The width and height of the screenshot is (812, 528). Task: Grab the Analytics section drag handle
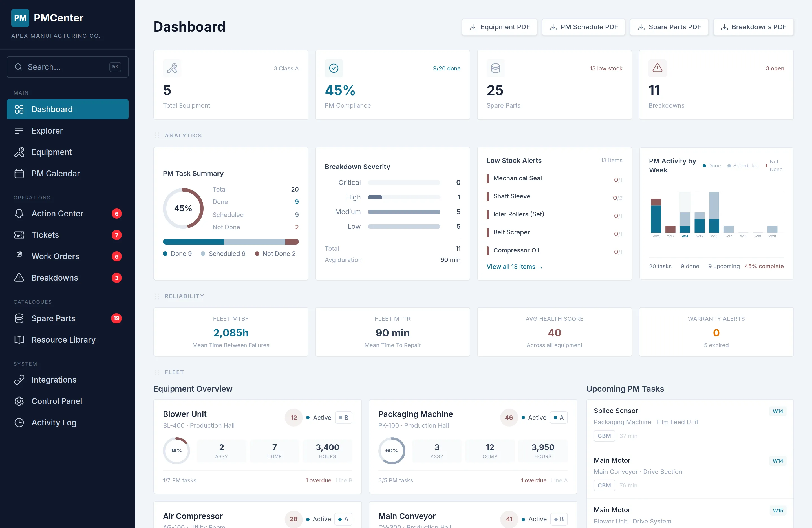tap(156, 135)
